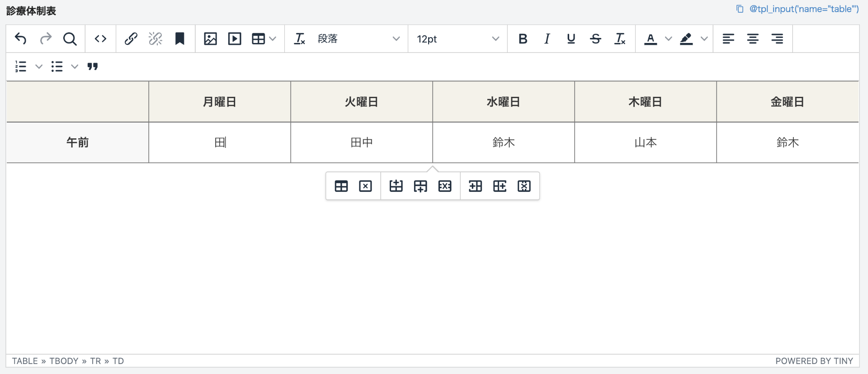Viewport: 868px width, 374px height.
Task: Insert column after current column
Action: tap(500, 186)
